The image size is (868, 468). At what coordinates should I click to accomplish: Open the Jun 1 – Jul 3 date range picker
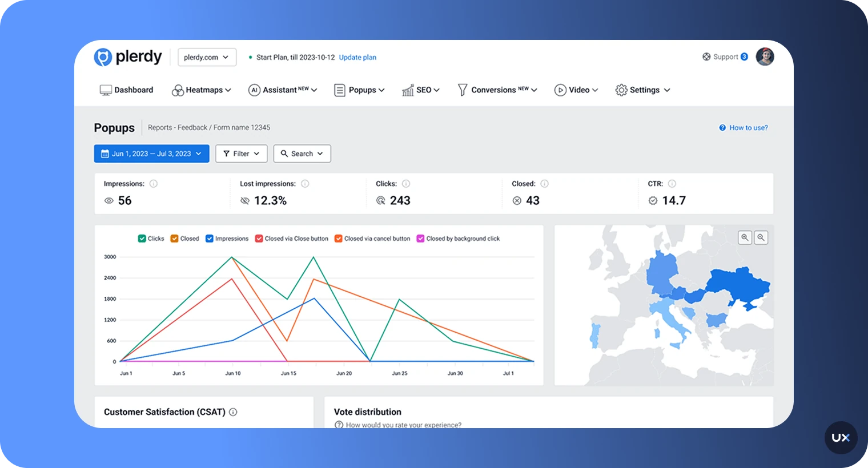pyautogui.click(x=151, y=154)
